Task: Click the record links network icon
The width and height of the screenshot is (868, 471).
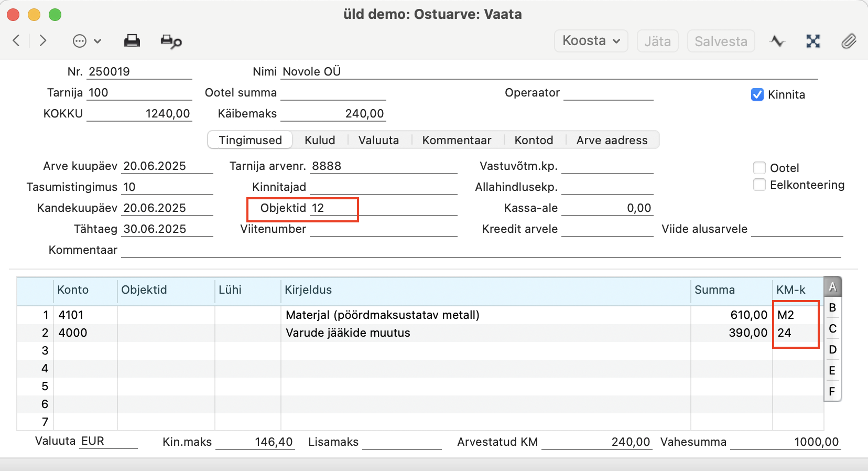Action: pyautogui.click(x=813, y=41)
